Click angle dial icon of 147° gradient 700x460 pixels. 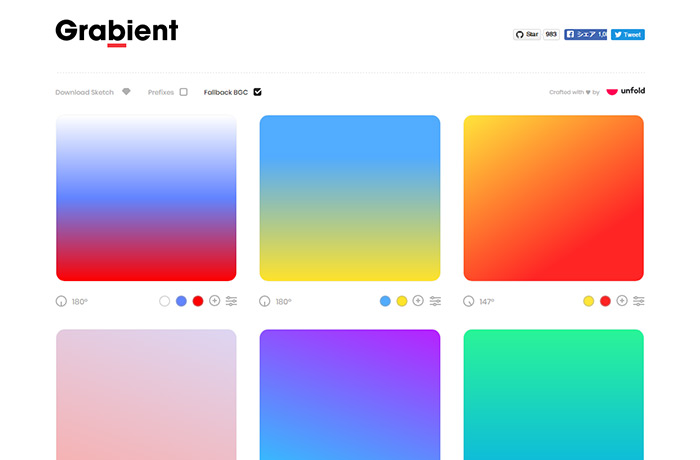(x=469, y=301)
